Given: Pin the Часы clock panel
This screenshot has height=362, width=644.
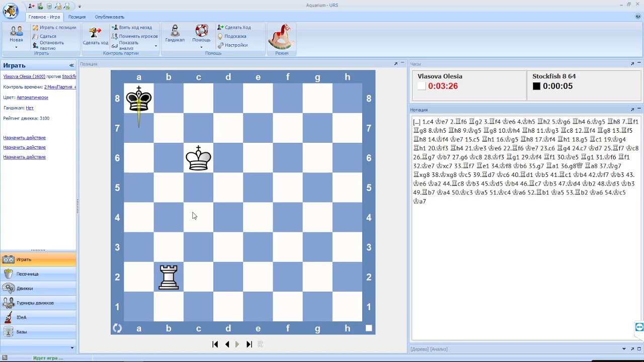Looking at the screenshot, I should pyautogui.click(x=632, y=64).
